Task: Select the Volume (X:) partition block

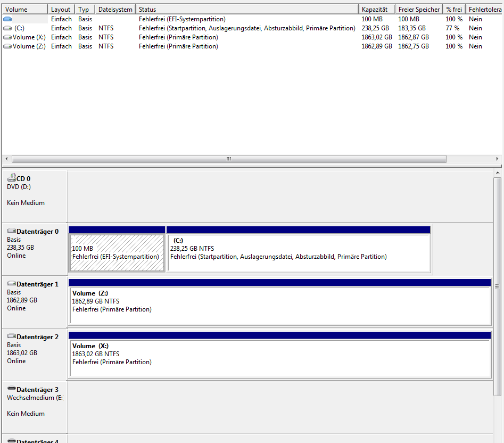Action: click(x=280, y=355)
